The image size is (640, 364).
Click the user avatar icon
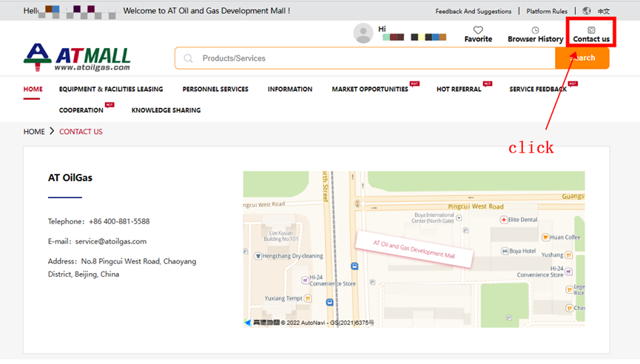(363, 33)
